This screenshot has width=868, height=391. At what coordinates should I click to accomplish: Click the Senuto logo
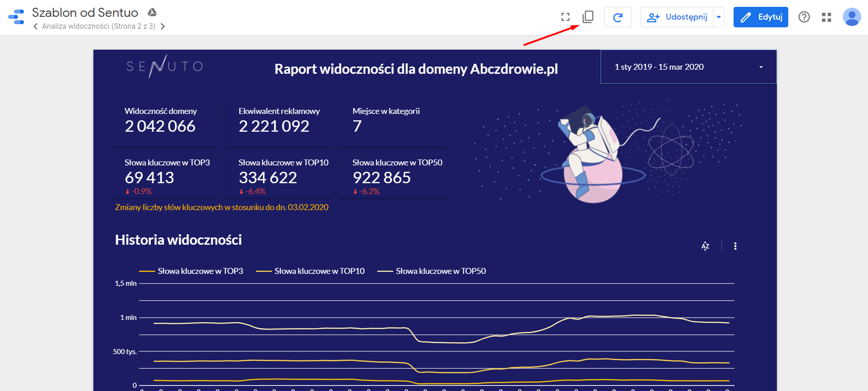pyautogui.click(x=164, y=67)
